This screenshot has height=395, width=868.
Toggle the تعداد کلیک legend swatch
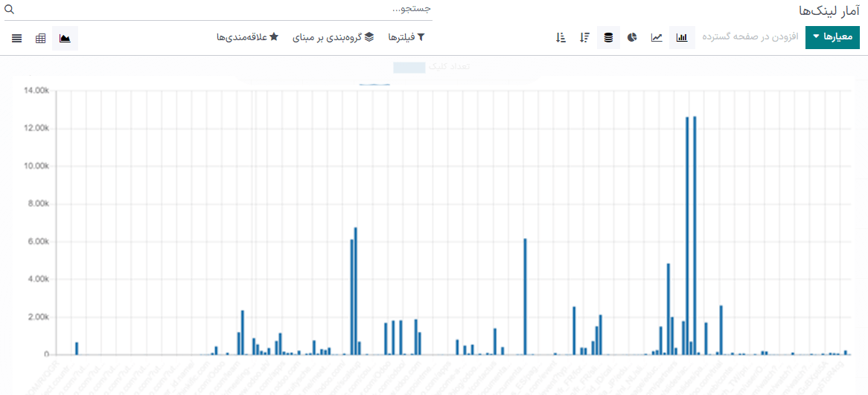click(x=409, y=67)
